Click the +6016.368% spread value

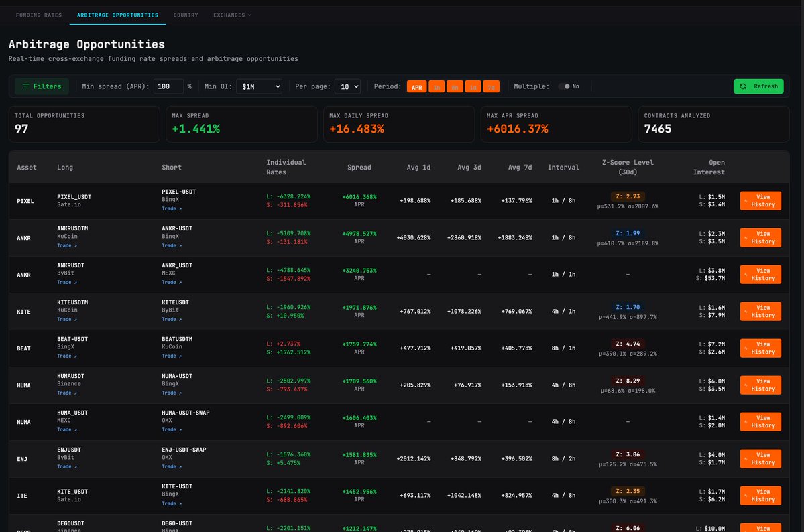click(x=359, y=197)
